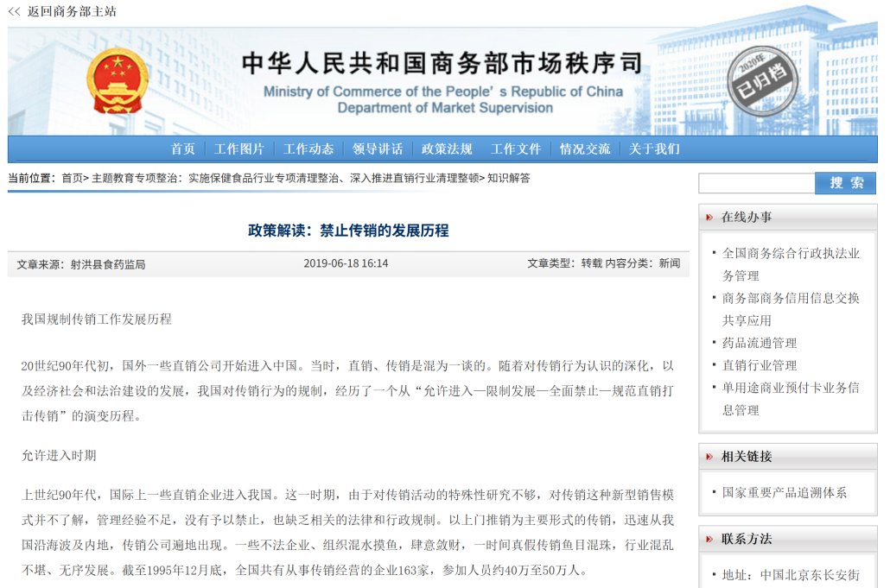This screenshot has width=890, height=588.
Task: Click the national emblem logo
Action: point(118,80)
